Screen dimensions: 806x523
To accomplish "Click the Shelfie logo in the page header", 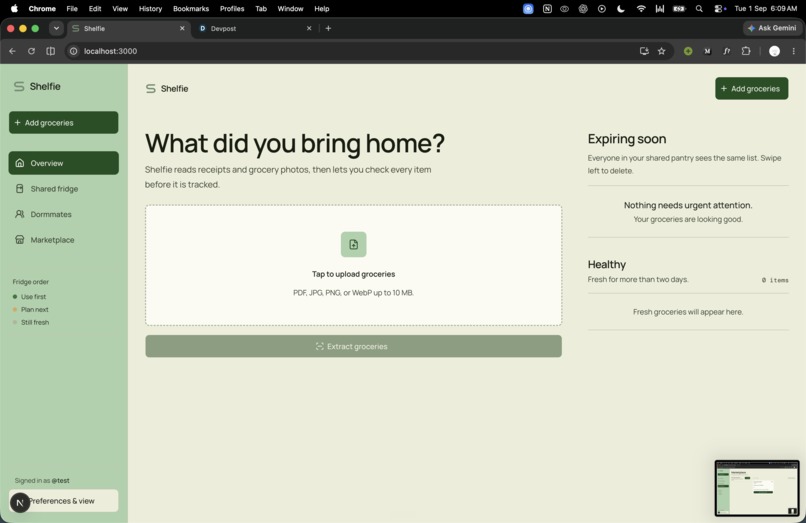I will click(167, 88).
